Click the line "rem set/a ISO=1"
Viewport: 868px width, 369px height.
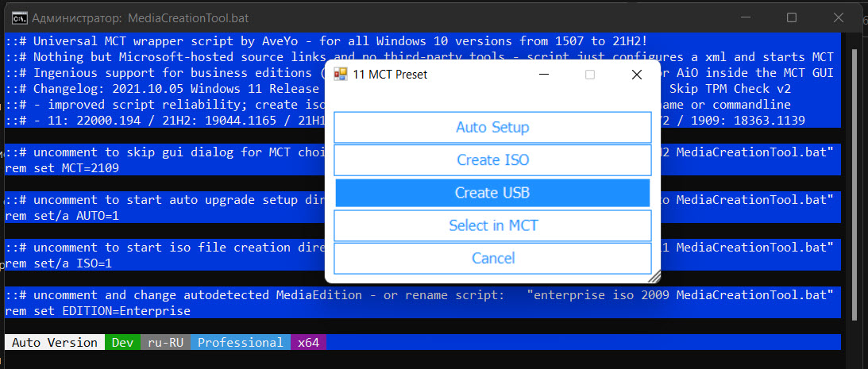[59, 263]
